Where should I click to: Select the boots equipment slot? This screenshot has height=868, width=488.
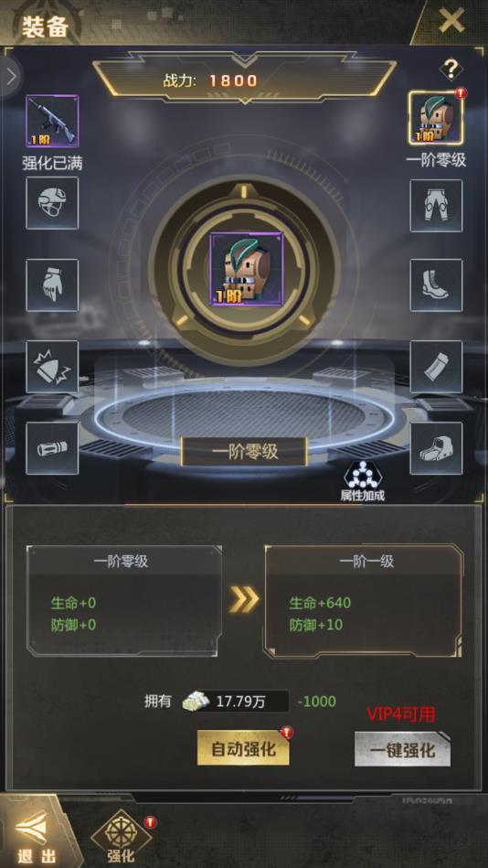436,285
